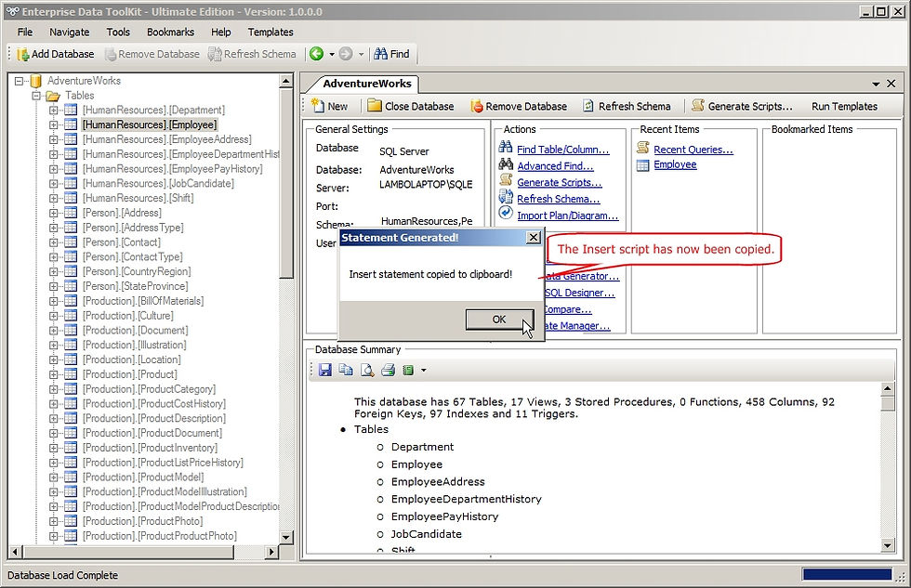
Task: Expand the [Person].[Address] node
Action: pyautogui.click(x=54, y=213)
